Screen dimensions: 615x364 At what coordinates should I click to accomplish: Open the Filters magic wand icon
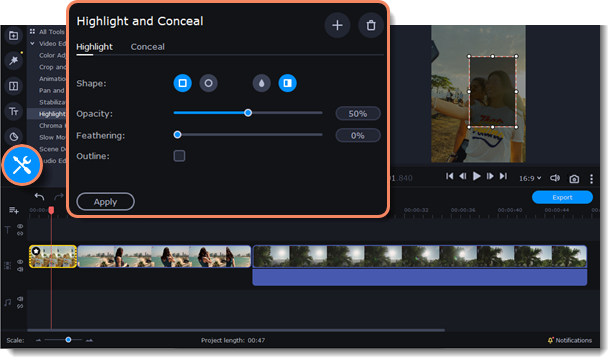point(14,60)
